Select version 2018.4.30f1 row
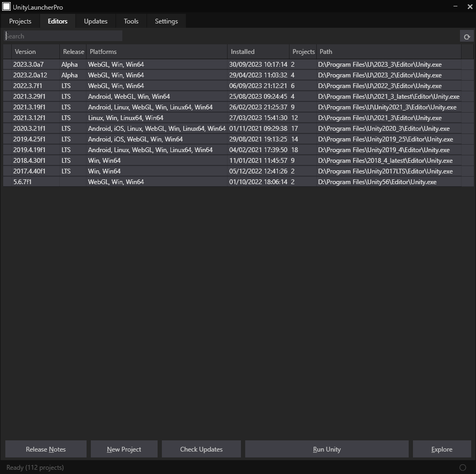Image resolution: width=476 pixels, height=474 pixels. click(238, 161)
